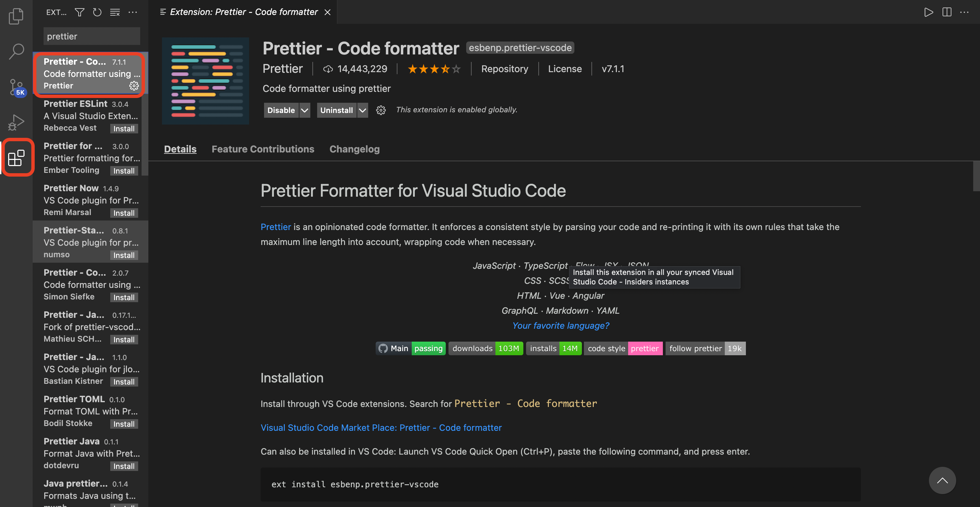Open the Search view icon
This screenshot has height=507, width=980.
coord(16,51)
